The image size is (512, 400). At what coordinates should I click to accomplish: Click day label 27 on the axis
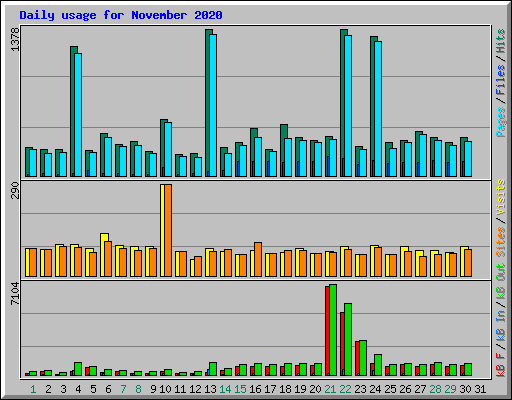click(x=420, y=389)
